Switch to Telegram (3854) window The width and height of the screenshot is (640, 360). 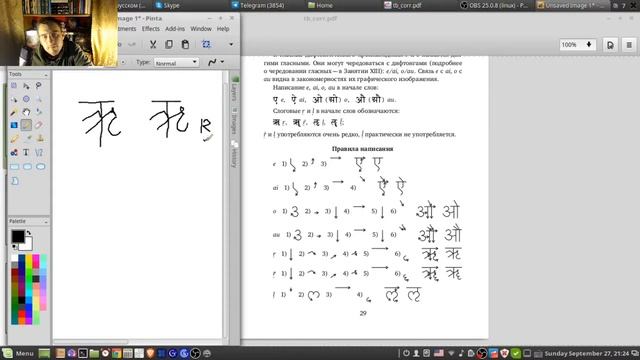[258, 5]
